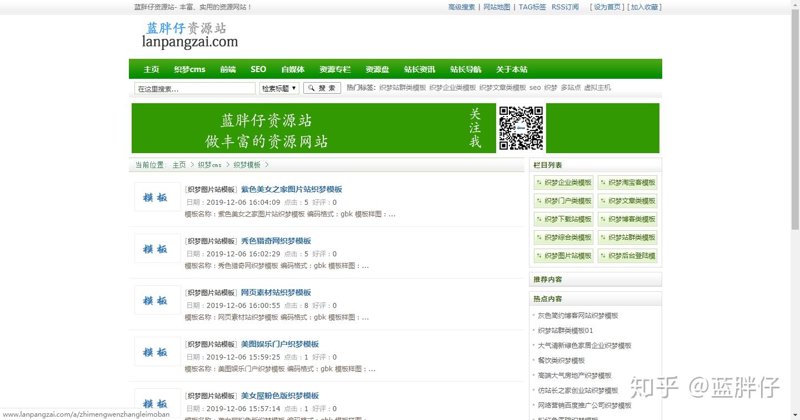The image size is (800, 420).
Task: Open 站长导航 in the navigation bar
Action: pyautogui.click(x=466, y=69)
